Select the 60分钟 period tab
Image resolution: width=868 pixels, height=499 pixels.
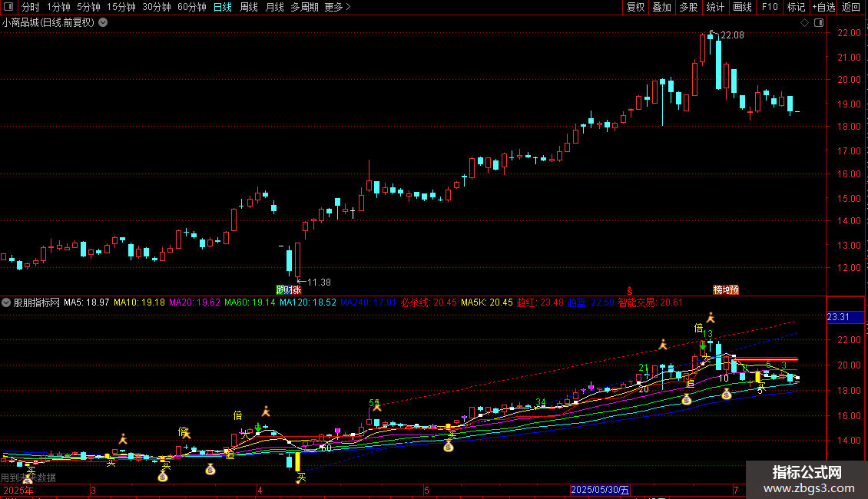coord(192,7)
